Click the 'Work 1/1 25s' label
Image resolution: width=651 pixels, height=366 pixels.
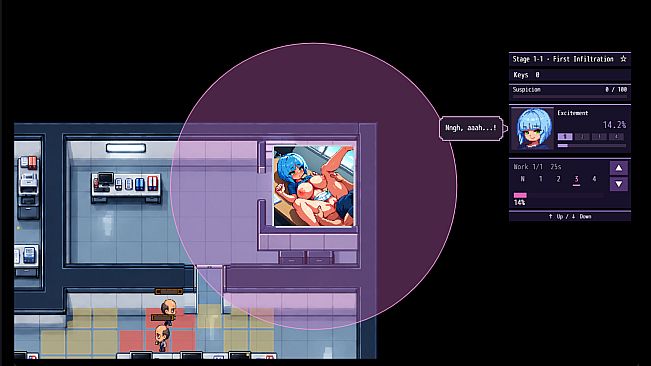coord(537,166)
